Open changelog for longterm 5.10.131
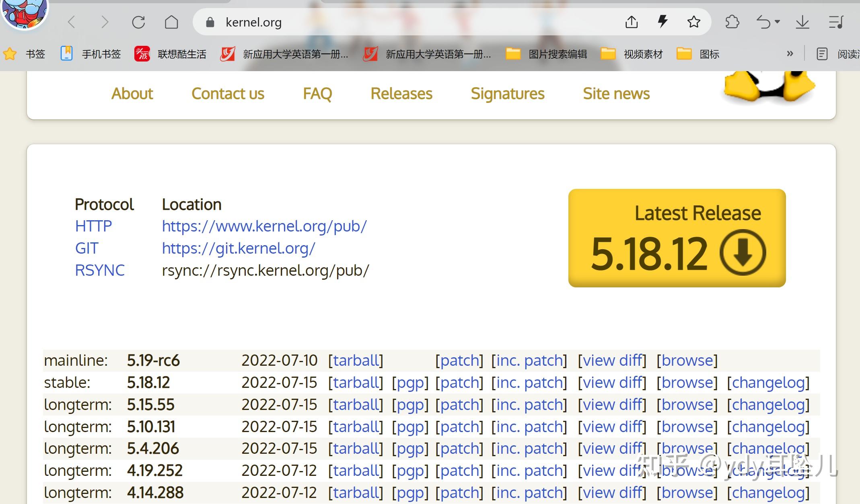The height and width of the screenshot is (504, 860). pyautogui.click(x=768, y=427)
